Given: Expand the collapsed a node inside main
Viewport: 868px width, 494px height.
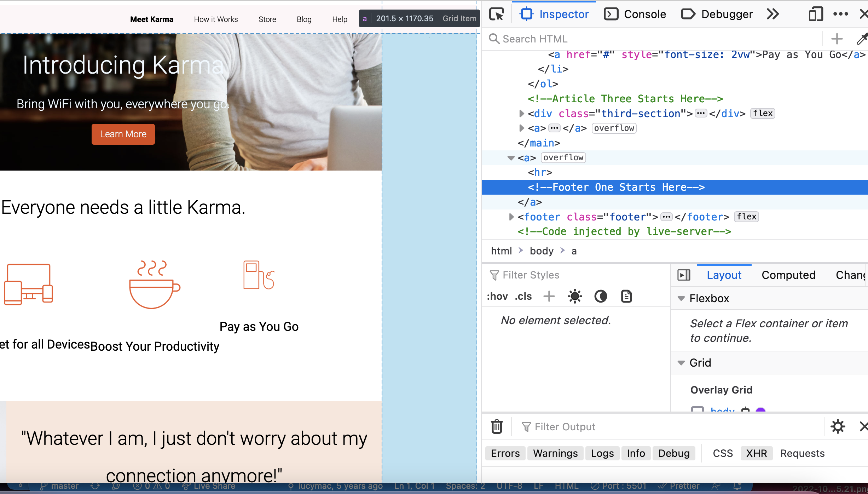Looking at the screenshot, I should coord(521,128).
